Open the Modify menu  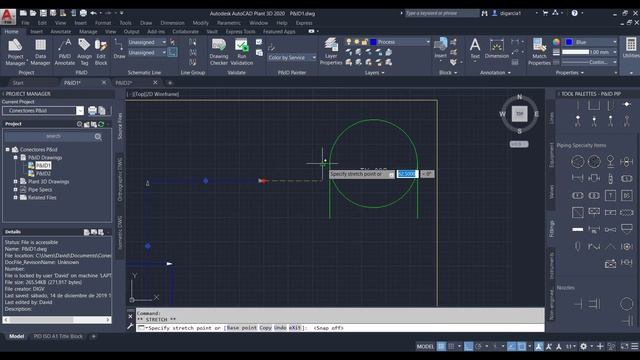[200, 23]
